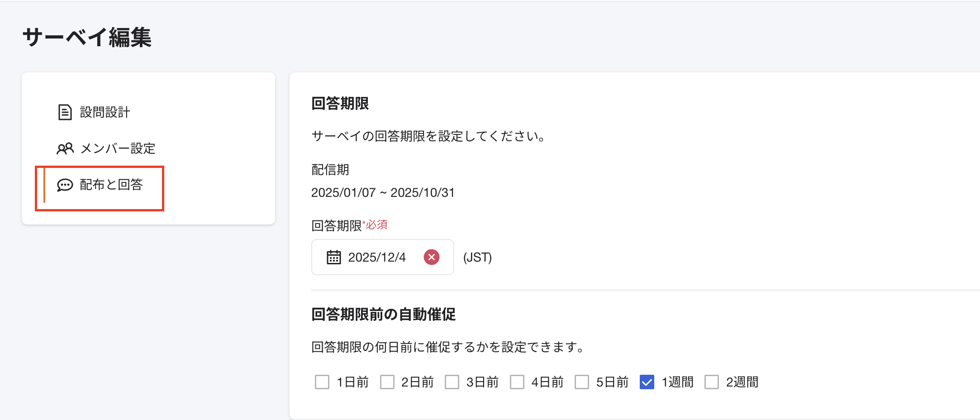Enable the 2週間 reminder checkbox
Image resolution: width=980 pixels, height=420 pixels.
coord(712,382)
